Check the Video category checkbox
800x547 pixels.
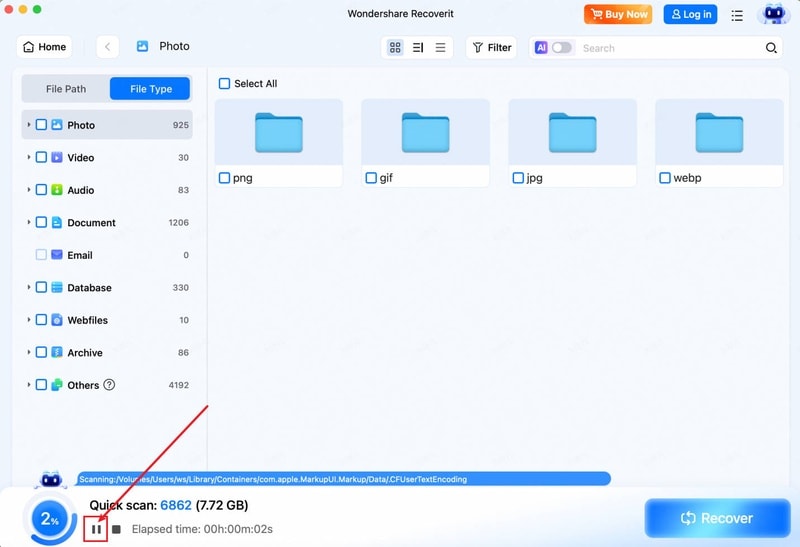pyautogui.click(x=41, y=157)
